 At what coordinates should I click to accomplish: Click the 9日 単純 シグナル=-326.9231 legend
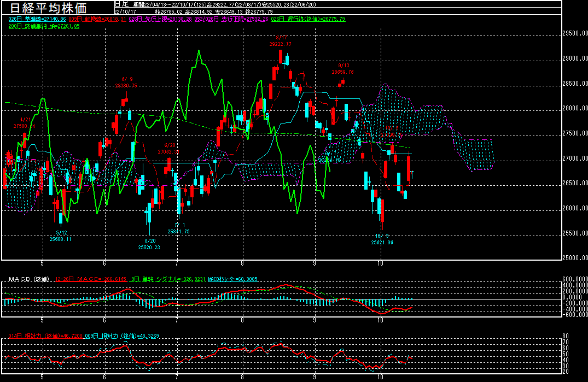point(168,279)
